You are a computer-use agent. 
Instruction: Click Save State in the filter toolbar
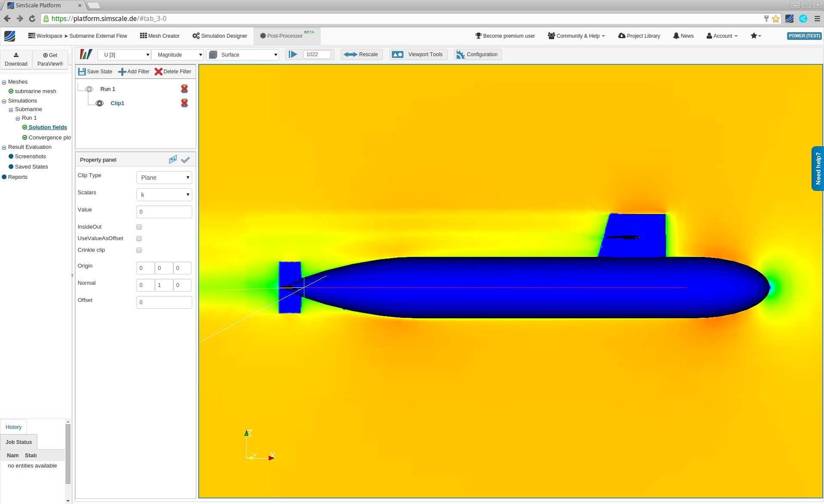pos(95,72)
